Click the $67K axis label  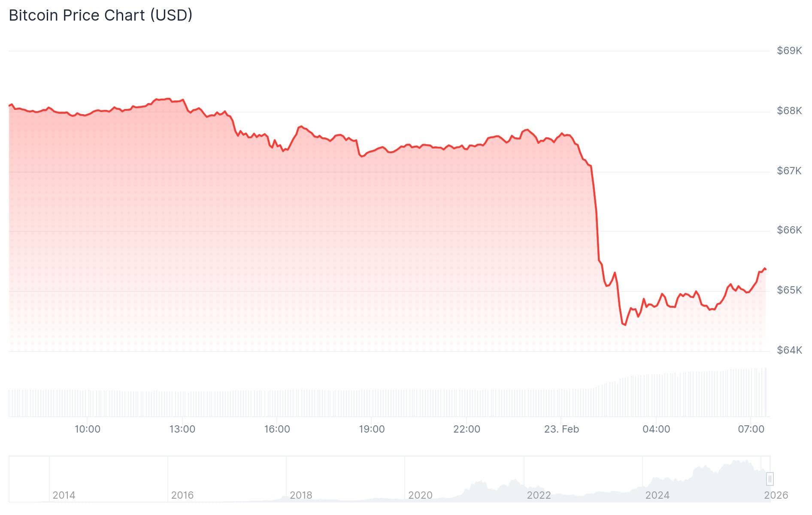789,171
